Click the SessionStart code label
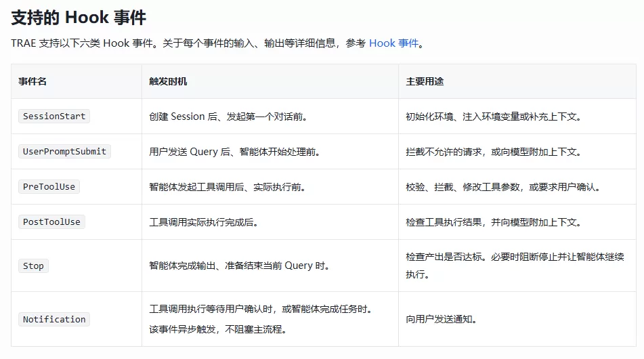This screenshot has width=644, height=359. click(x=54, y=117)
